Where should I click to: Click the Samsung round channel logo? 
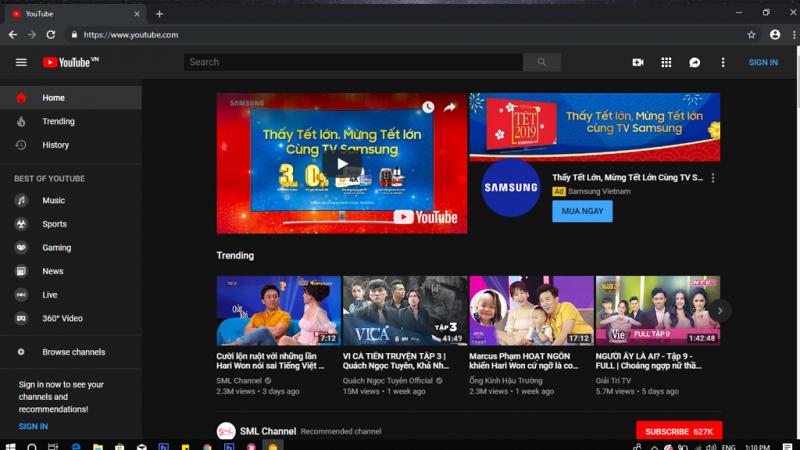[x=511, y=188]
